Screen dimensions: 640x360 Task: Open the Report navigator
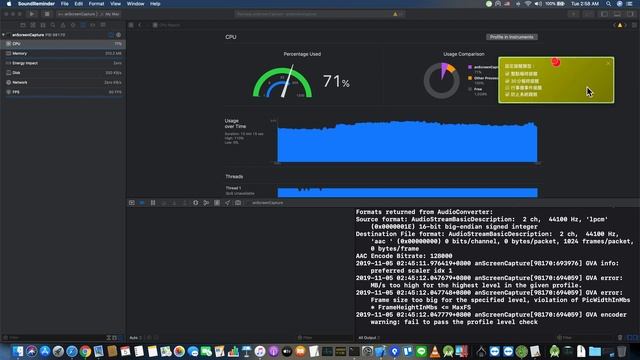pyautogui.click(x=103, y=25)
